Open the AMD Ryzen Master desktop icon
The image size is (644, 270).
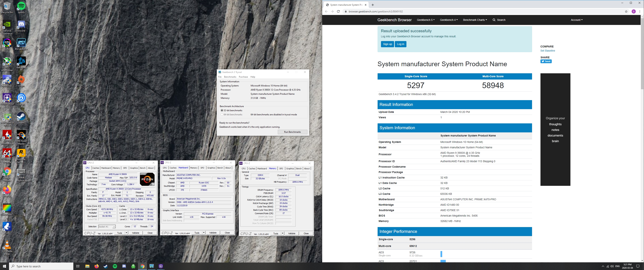(21, 137)
